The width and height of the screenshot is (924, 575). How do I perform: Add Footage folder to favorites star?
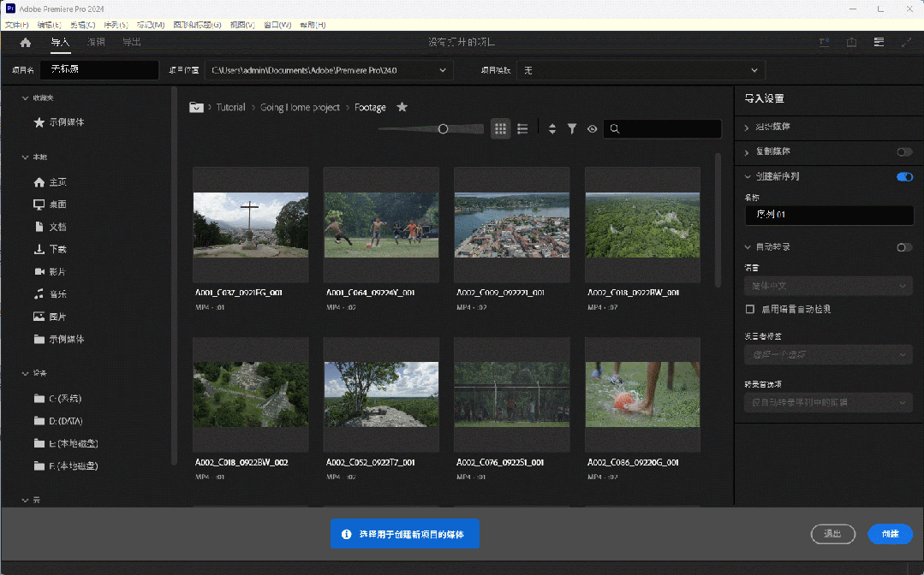click(x=402, y=107)
